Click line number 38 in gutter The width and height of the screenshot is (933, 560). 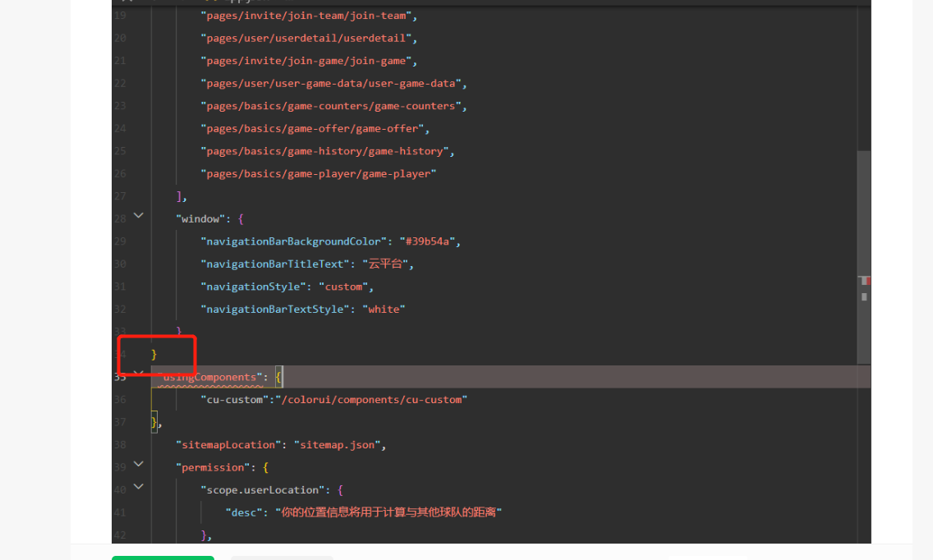[x=120, y=445]
